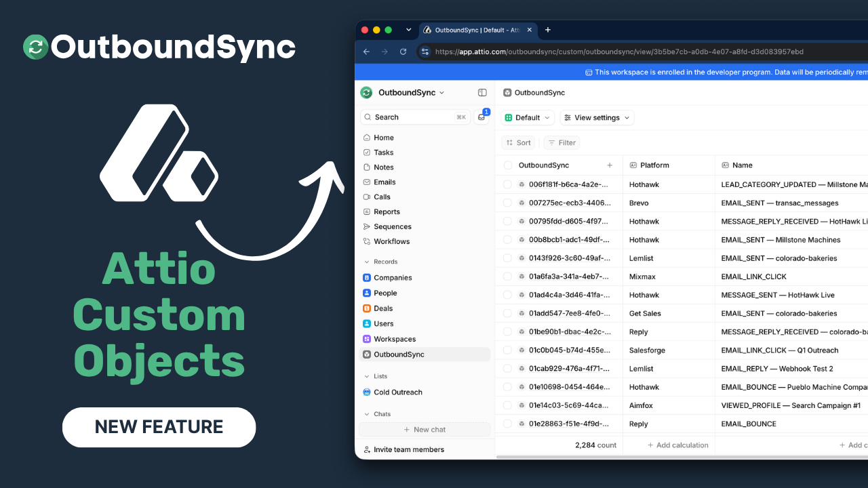Click the browser forward arrow

(385, 52)
